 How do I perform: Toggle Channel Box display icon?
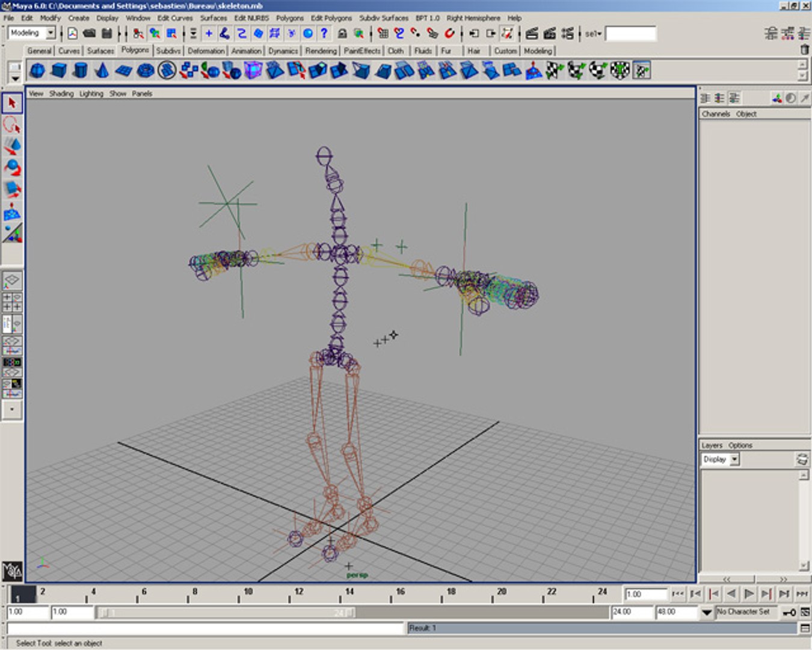point(805,33)
